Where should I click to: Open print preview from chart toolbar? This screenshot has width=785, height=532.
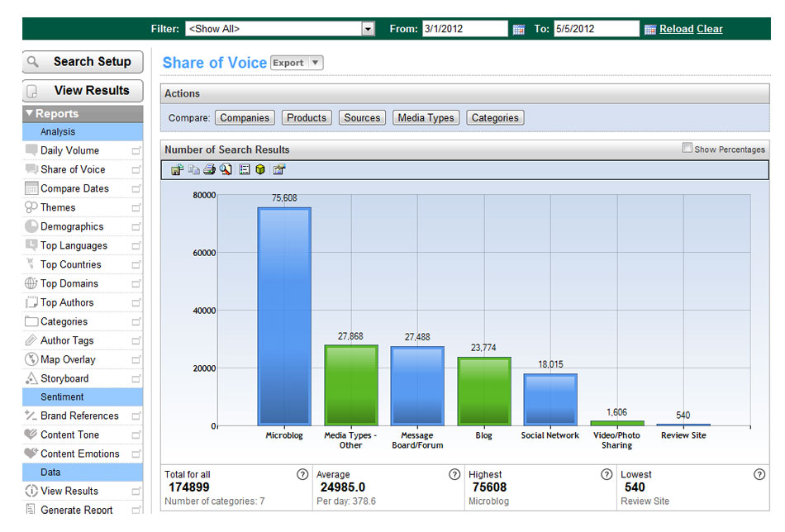(226, 169)
